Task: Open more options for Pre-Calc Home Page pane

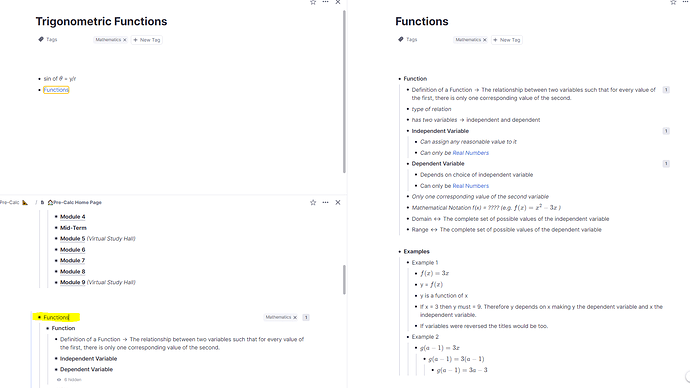Action: pyautogui.click(x=325, y=202)
